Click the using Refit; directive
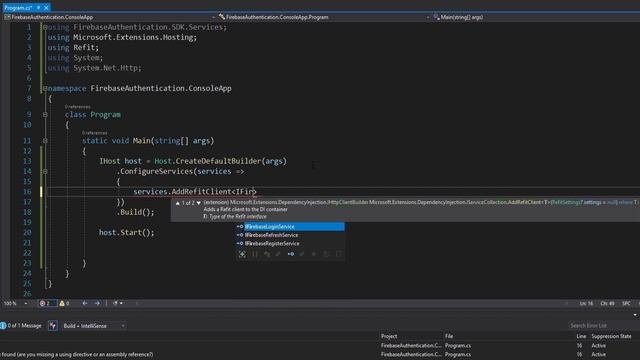The image size is (640, 360). tap(73, 48)
